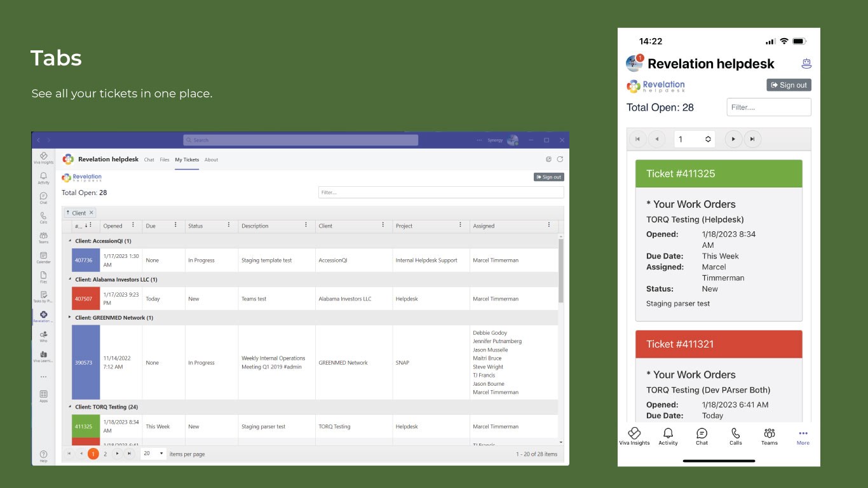868x488 pixels.
Task: Tap More in the mobile bottom bar
Action: (803, 437)
